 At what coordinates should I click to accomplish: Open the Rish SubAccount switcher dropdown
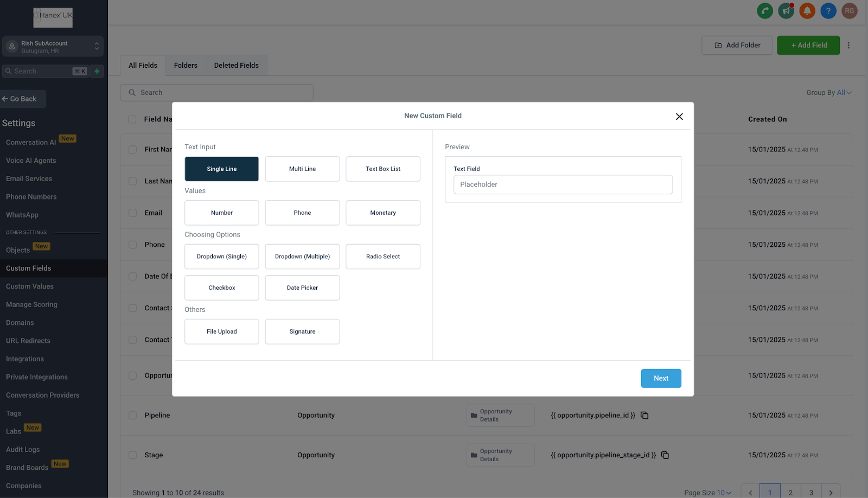[53, 47]
